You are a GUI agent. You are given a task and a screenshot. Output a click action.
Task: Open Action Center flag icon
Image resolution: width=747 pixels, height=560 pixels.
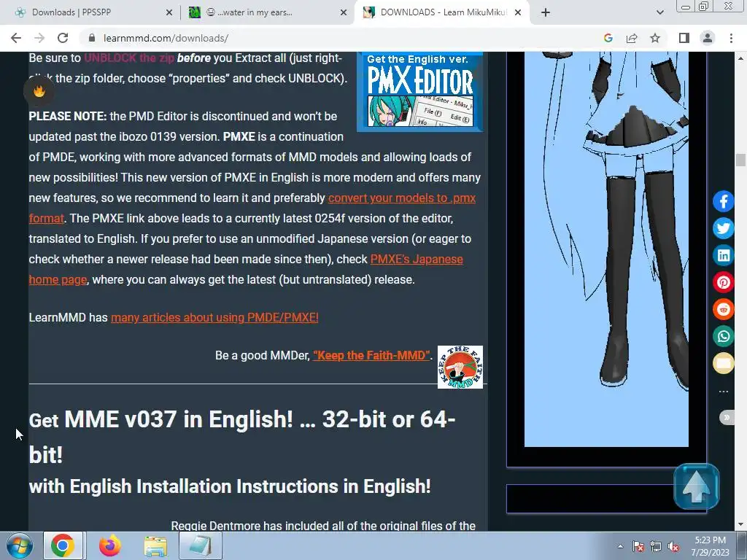[638, 547]
